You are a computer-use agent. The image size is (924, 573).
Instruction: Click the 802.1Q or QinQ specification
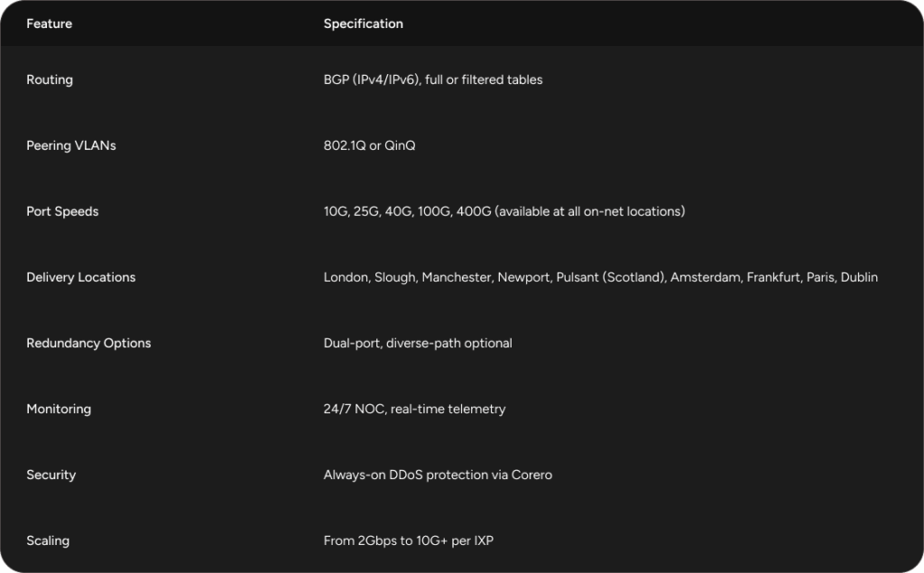pyautogui.click(x=369, y=145)
